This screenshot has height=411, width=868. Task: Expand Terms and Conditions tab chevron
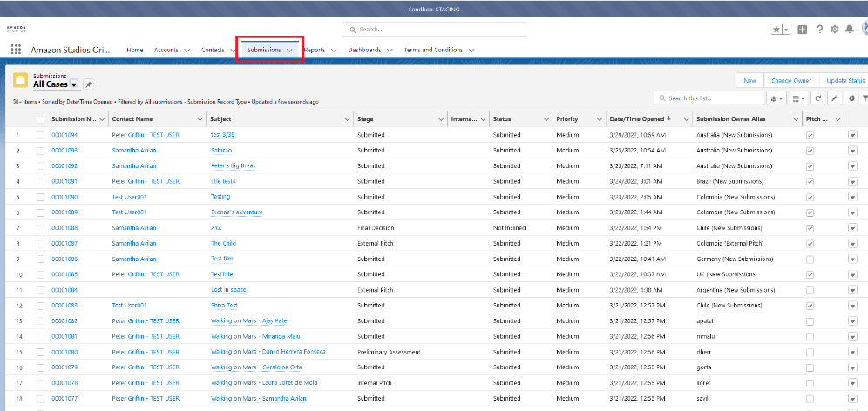click(x=471, y=50)
